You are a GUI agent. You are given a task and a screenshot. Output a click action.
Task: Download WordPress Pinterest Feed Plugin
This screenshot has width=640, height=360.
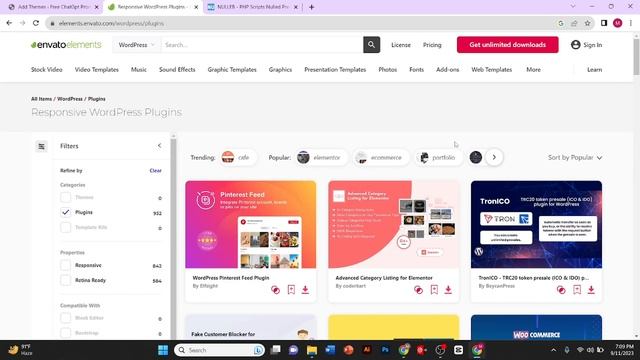point(305,290)
